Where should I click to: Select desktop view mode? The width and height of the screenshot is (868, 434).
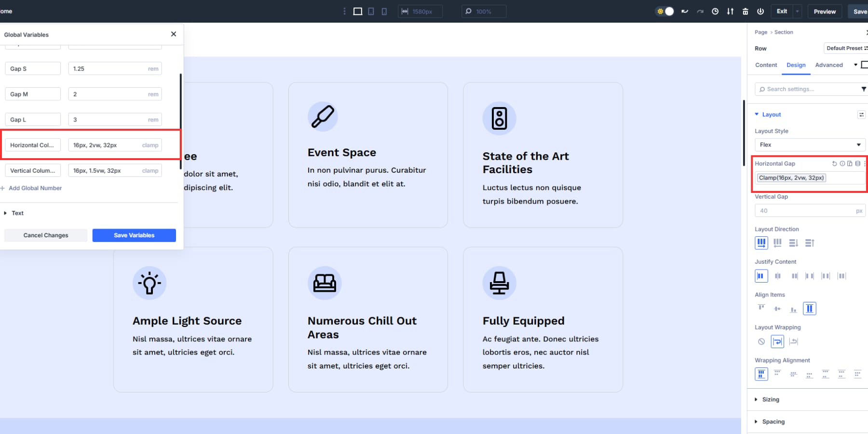point(358,12)
